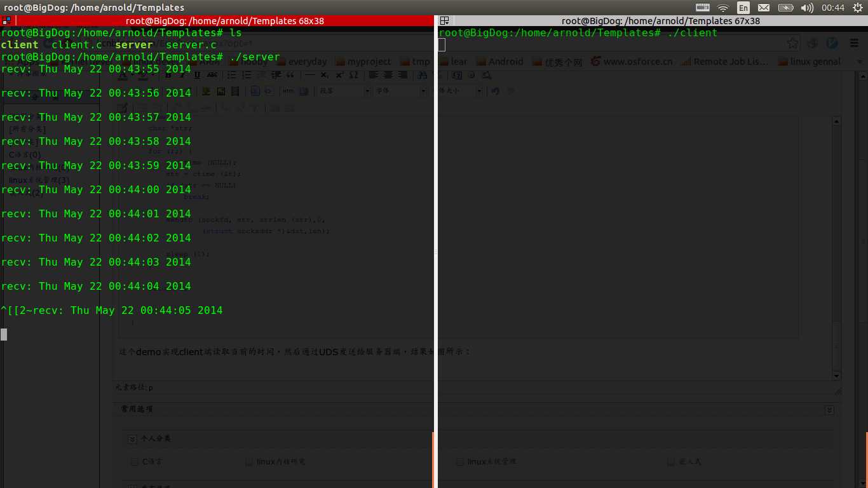Click the left terminal pane grid icon

(6, 20)
